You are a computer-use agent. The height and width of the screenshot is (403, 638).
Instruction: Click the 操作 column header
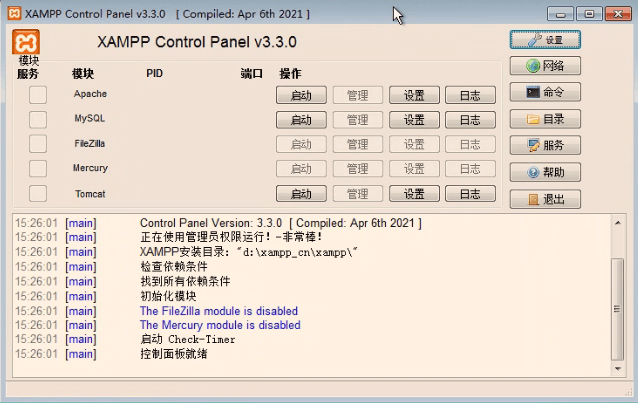click(290, 74)
